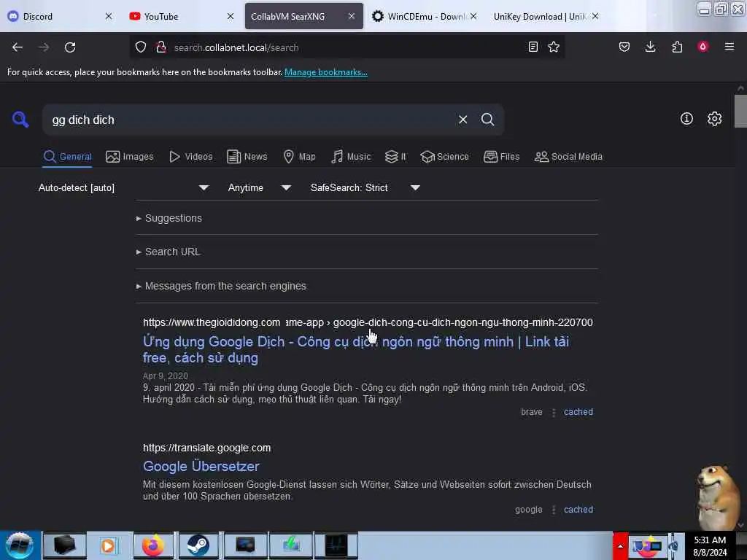The image size is (747, 560).
Task: Open the Anytime time range dropdown
Action: tap(259, 187)
